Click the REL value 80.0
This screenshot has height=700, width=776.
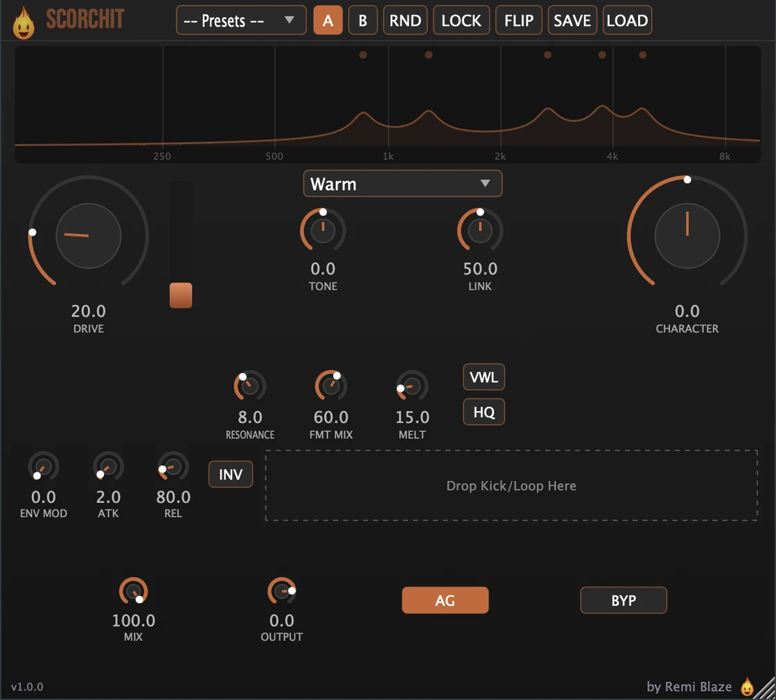click(173, 497)
